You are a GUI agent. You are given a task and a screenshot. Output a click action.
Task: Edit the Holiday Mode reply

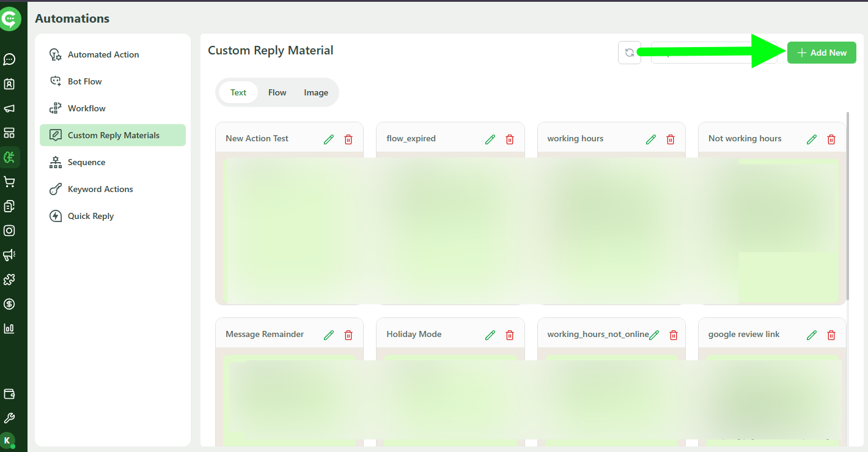(x=490, y=335)
